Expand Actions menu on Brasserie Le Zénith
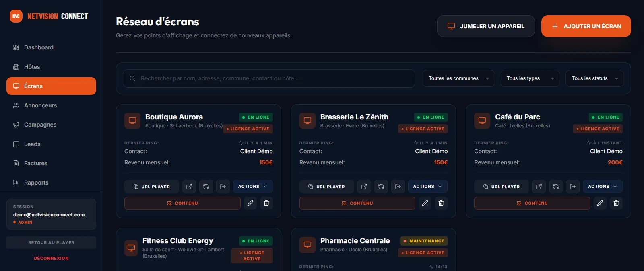Viewport: 644px width, 271px height. 428,187
